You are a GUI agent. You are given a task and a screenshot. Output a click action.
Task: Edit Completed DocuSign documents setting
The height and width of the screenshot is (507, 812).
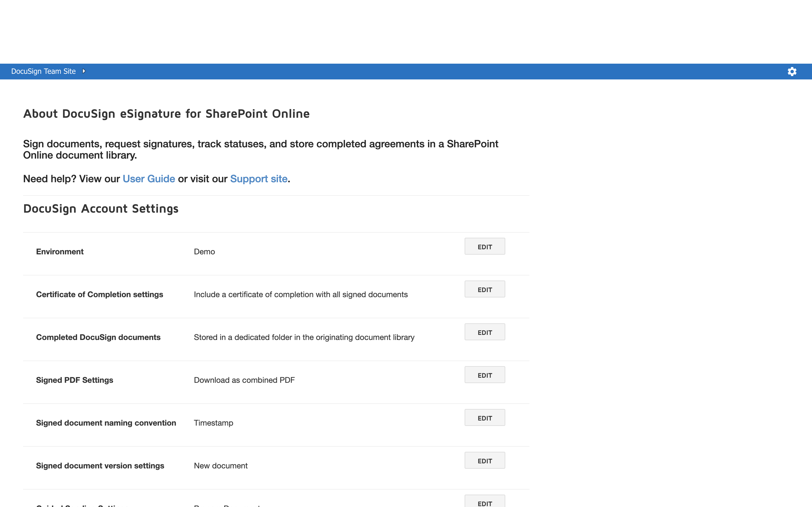pos(484,332)
